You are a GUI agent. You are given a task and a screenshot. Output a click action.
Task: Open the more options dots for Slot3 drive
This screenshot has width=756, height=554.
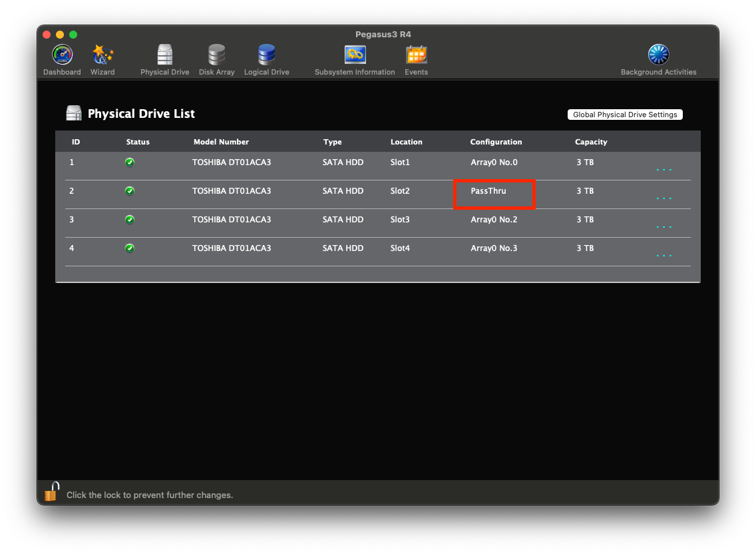(x=664, y=226)
